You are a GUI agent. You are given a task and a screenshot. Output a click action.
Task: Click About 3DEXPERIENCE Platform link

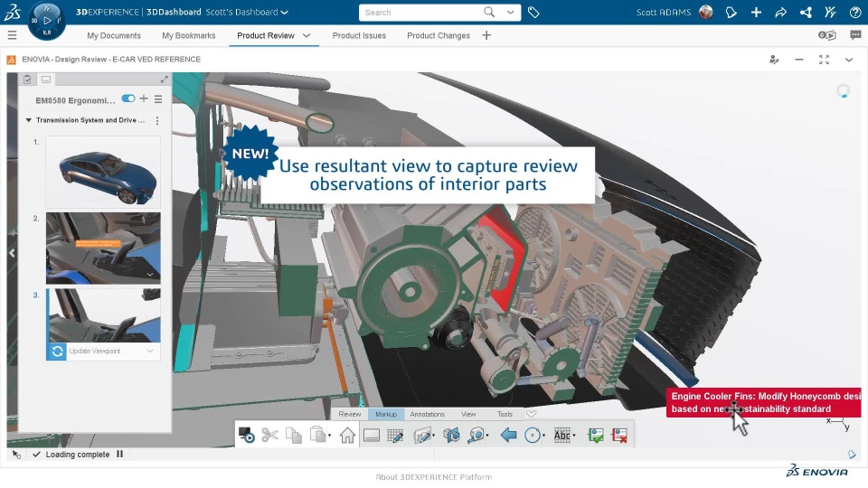tap(434, 477)
